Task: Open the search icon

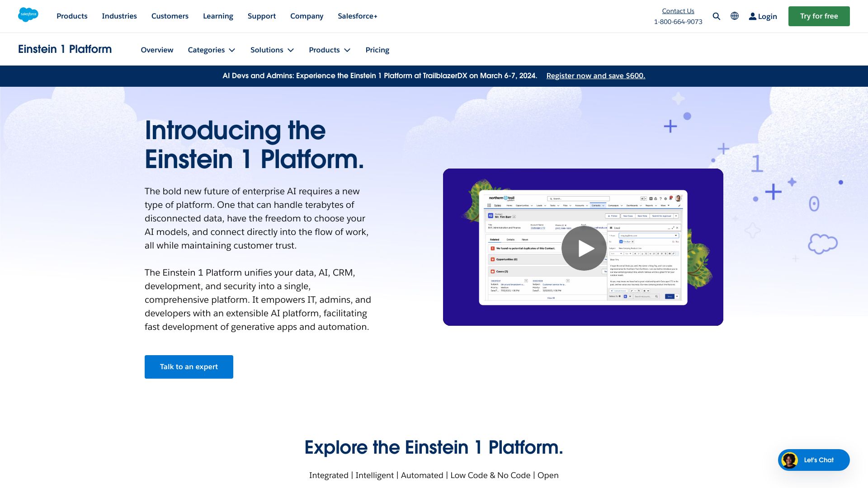Action: coord(716,16)
